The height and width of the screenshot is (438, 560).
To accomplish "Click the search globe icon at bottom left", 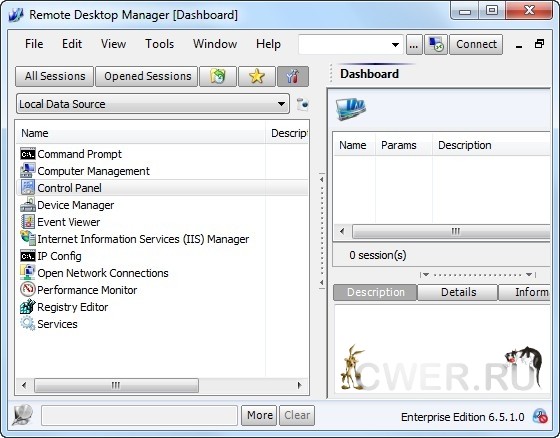I will [x=23, y=415].
